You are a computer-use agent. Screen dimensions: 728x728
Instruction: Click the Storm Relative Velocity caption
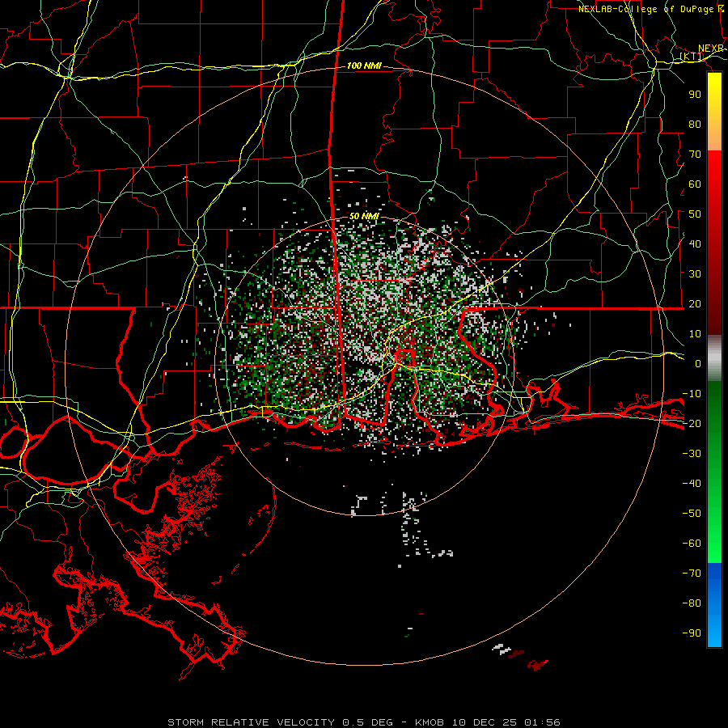click(x=364, y=722)
